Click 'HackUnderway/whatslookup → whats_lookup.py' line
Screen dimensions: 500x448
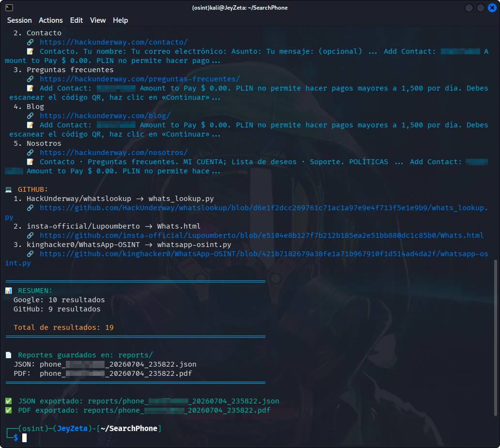114,199
